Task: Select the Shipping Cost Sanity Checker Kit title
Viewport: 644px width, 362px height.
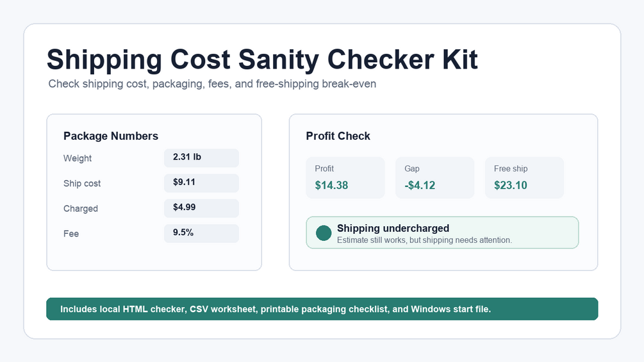Action: click(x=262, y=60)
